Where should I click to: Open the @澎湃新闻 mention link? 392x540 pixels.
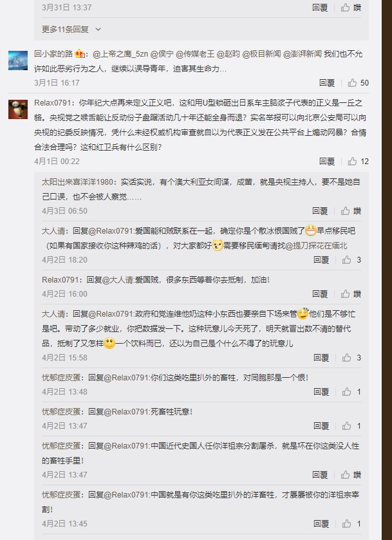[x=302, y=54]
